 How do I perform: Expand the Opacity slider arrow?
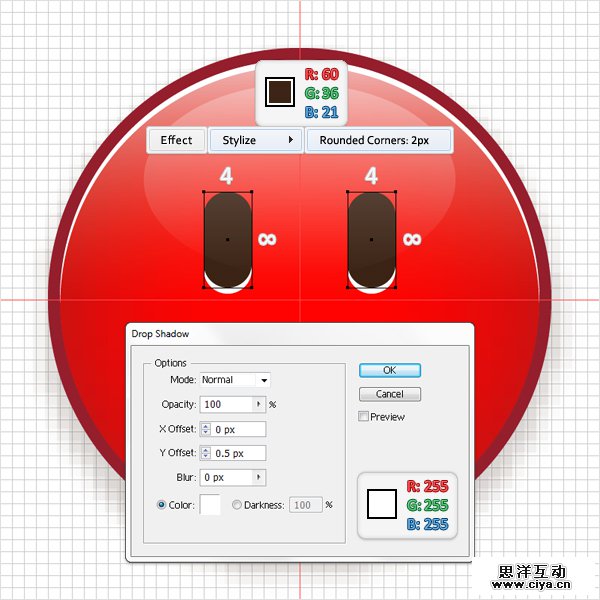point(260,405)
